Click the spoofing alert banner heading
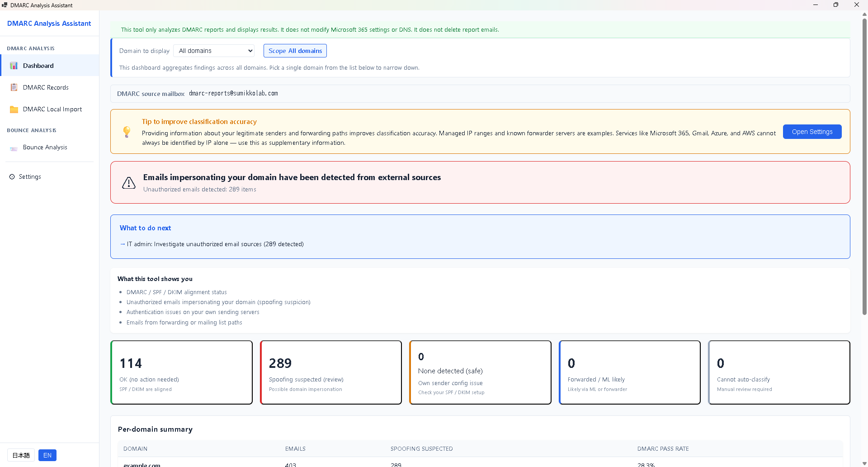 (292, 177)
